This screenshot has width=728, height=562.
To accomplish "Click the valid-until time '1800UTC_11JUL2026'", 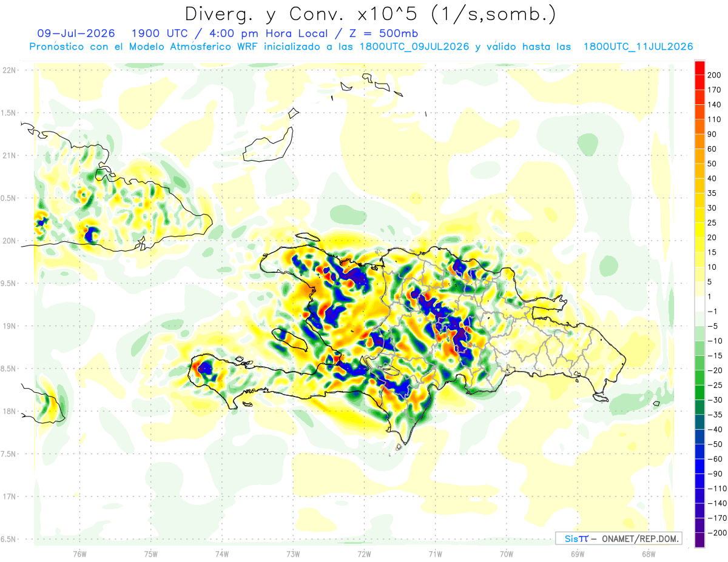I will [638, 47].
